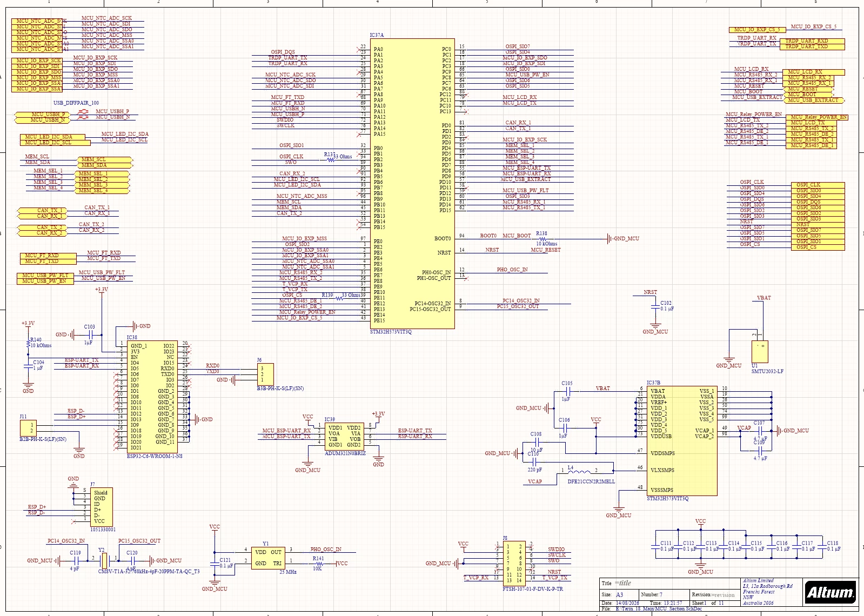Select oscillator Y1 25 MHz
The width and height of the screenshot is (864, 616).
pyautogui.click(x=268, y=558)
